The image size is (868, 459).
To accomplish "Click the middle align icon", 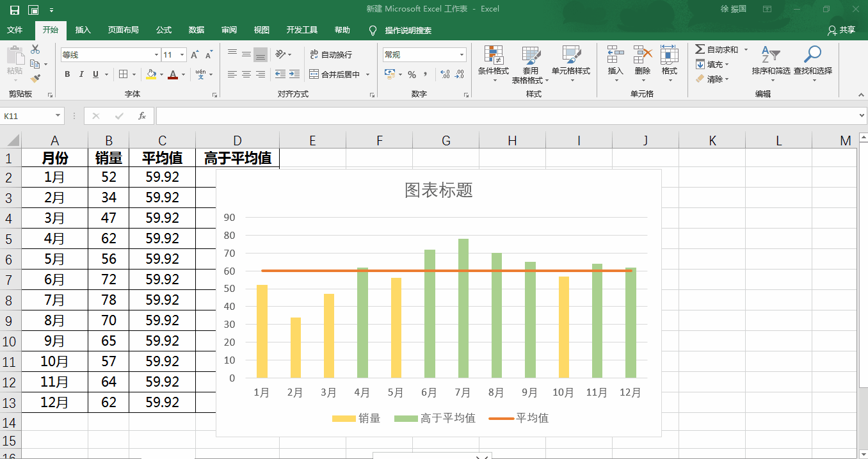I will (x=246, y=54).
